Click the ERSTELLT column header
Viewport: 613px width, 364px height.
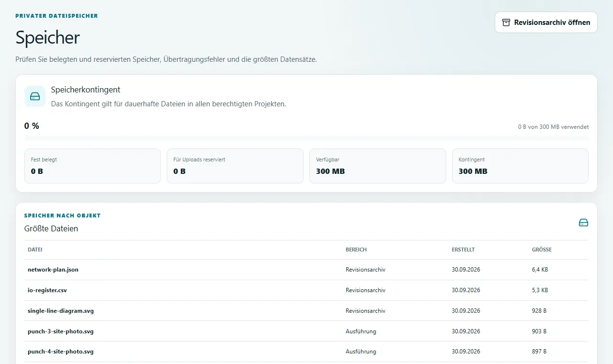click(x=463, y=250)
